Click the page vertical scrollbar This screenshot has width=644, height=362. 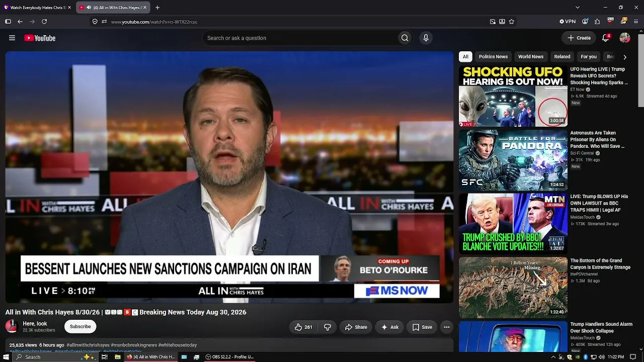coord(640,70)
